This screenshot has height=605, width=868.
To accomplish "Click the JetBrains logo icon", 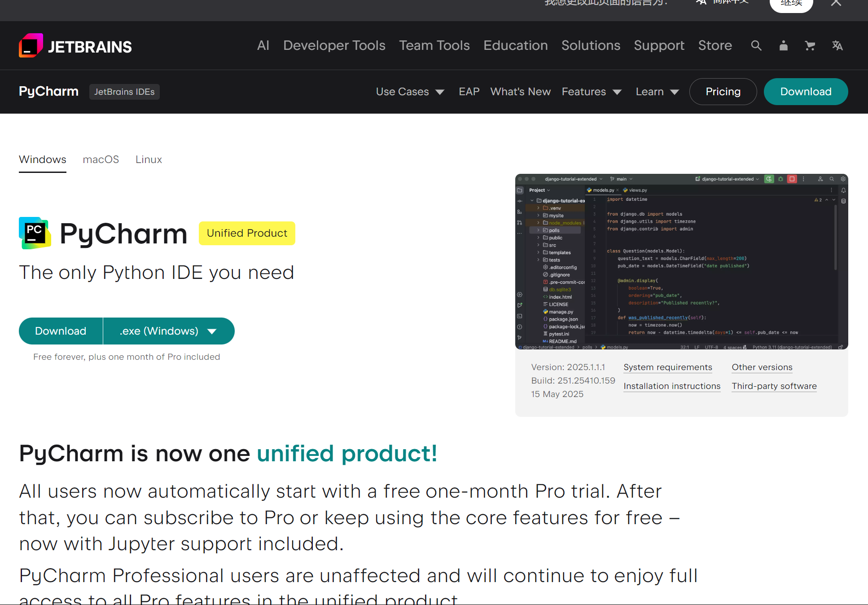I will [x=31, y=45].
